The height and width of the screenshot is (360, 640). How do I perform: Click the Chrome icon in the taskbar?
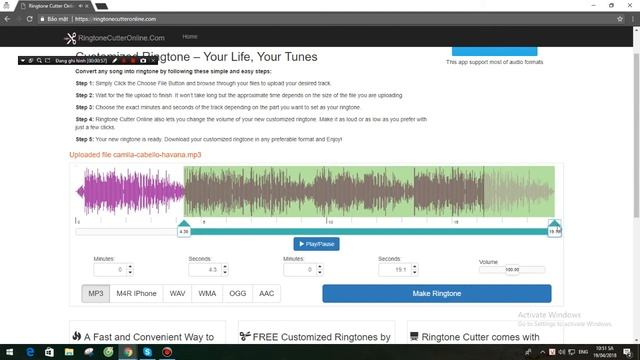click(128, 352)
